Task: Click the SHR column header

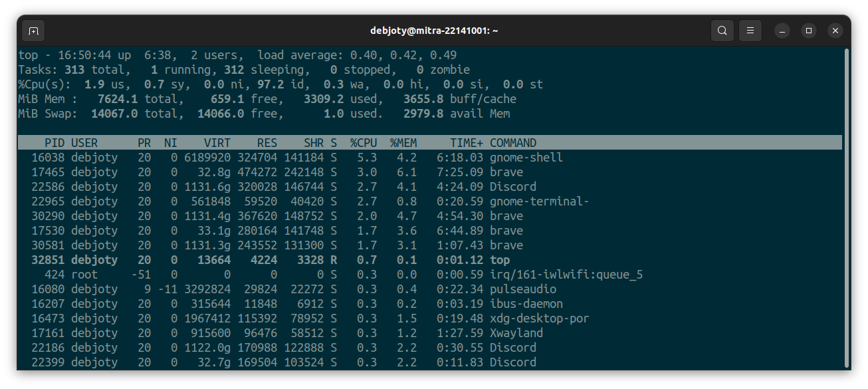Action: point(314,143)
